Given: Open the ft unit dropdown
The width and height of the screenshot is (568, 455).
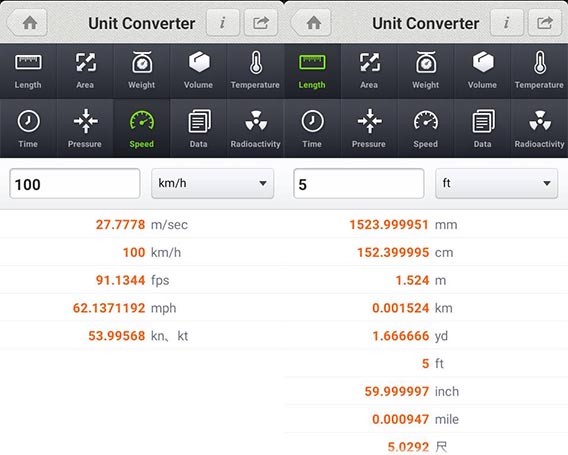Looking at the screenshot, I should [497, 183].
